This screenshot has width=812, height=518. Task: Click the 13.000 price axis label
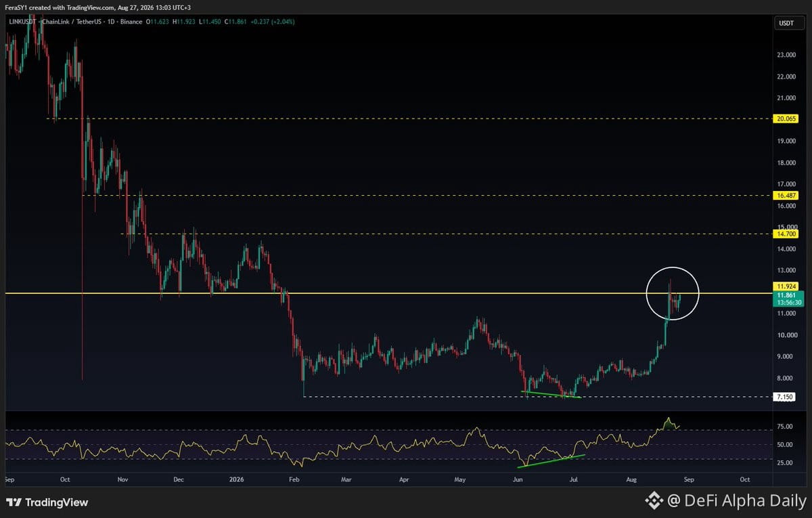pyautogui.click(x=786, y=271)
